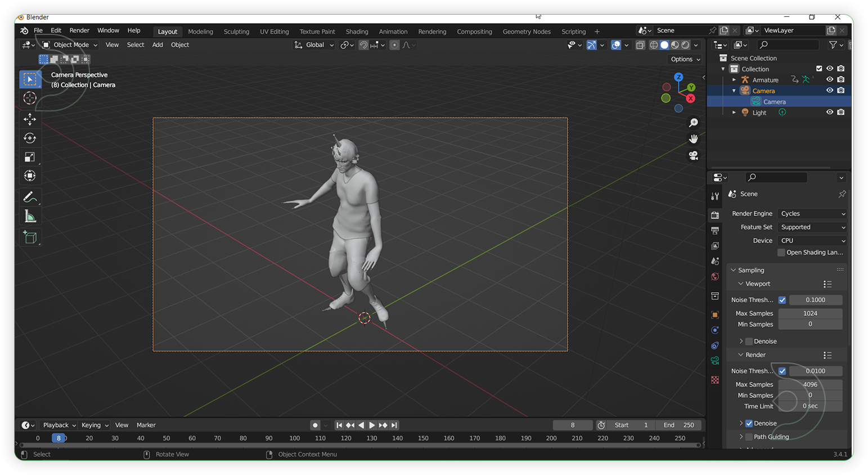The height and width of the screenshot is (475, 868).
Task: Switch to the Shading workspace tab
Action: coord(357,32)
